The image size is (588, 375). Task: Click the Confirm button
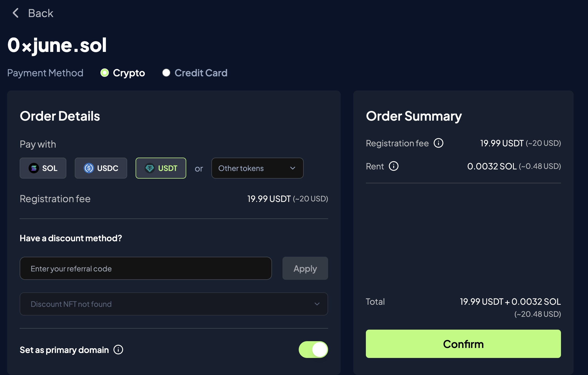[463, 344]
